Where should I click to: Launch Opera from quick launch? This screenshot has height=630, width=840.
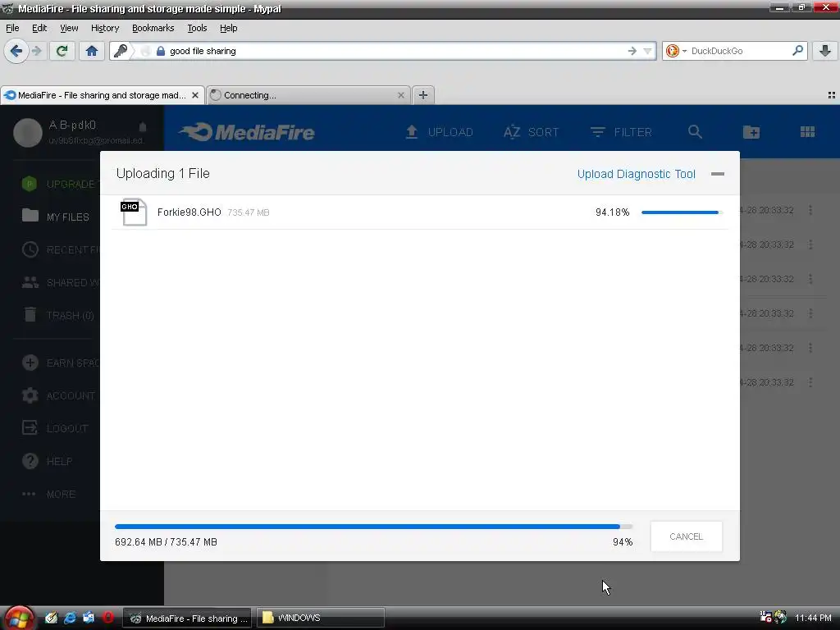(107, 618)
